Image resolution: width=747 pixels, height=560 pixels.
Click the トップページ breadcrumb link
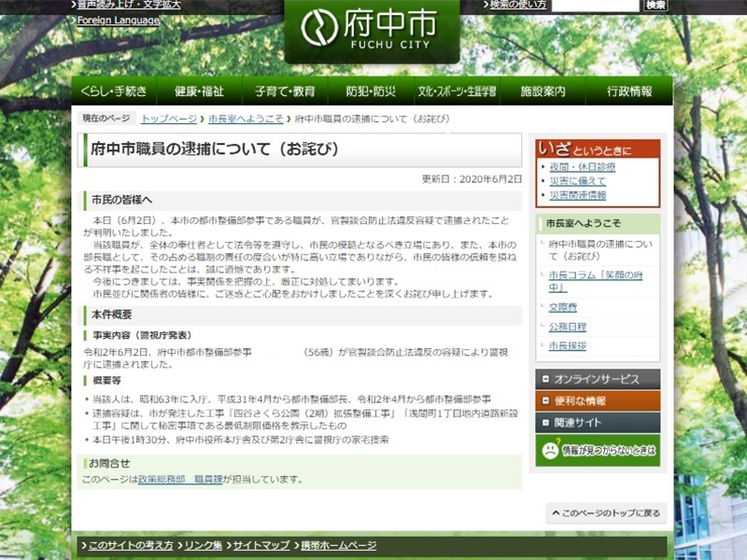click(169, 119)
